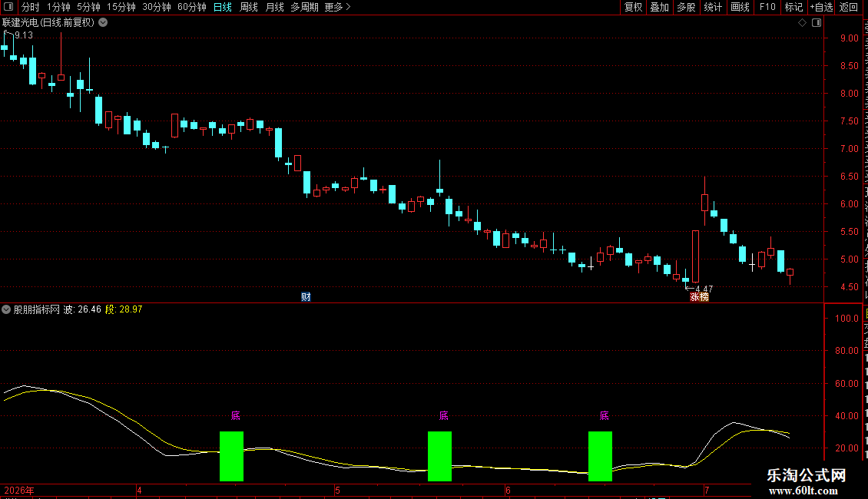The image size is (868, 499).
Task: Click 叠加 overlay button
Action: [659, 7]
